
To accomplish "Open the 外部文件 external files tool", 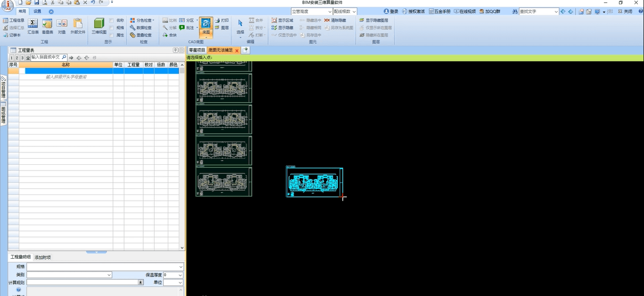I will [x=78, y=26].
